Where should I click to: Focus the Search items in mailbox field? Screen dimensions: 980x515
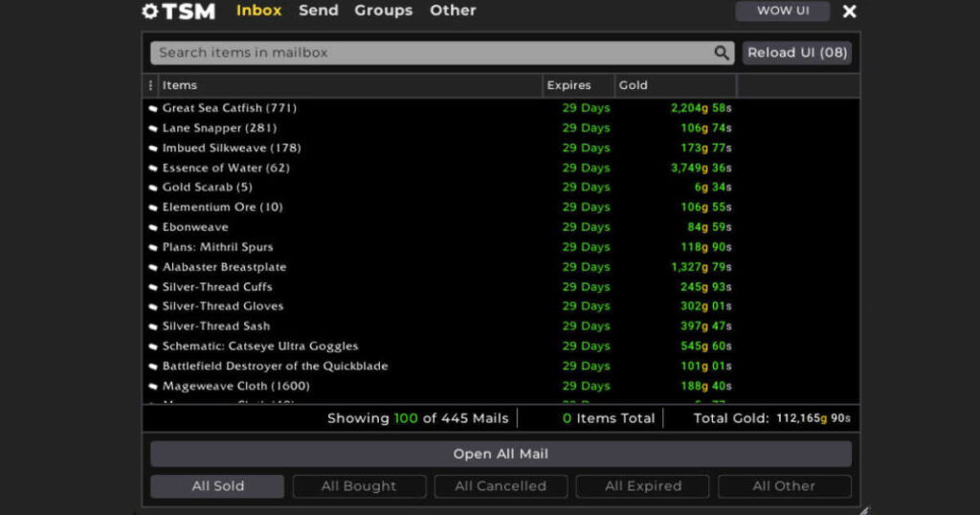coord(431,53)
